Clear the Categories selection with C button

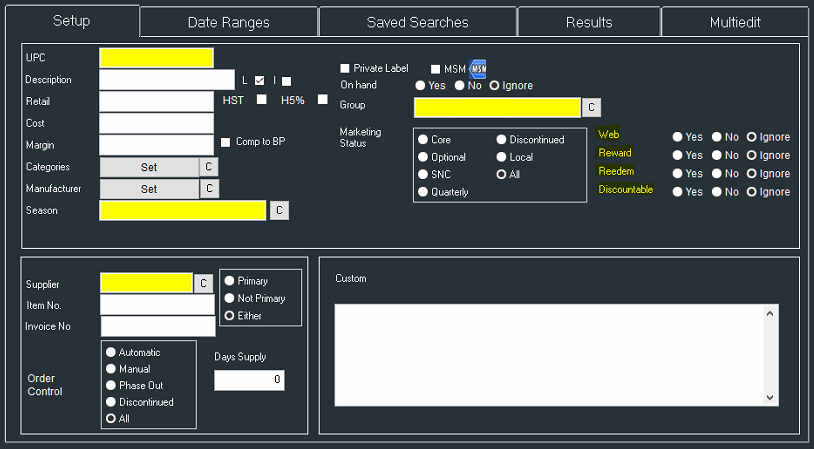tap(210, 167)
